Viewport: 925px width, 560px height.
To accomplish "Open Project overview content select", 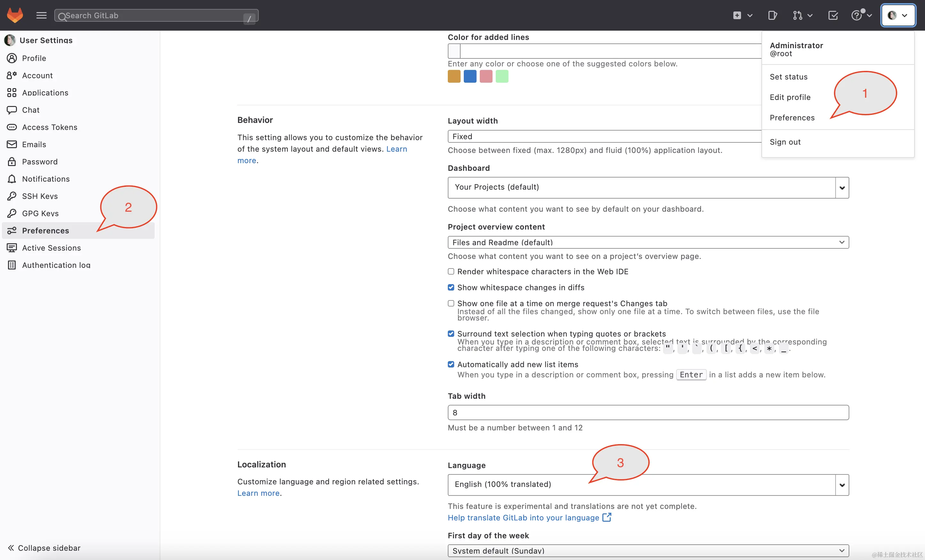I will [x=648, y=242].
